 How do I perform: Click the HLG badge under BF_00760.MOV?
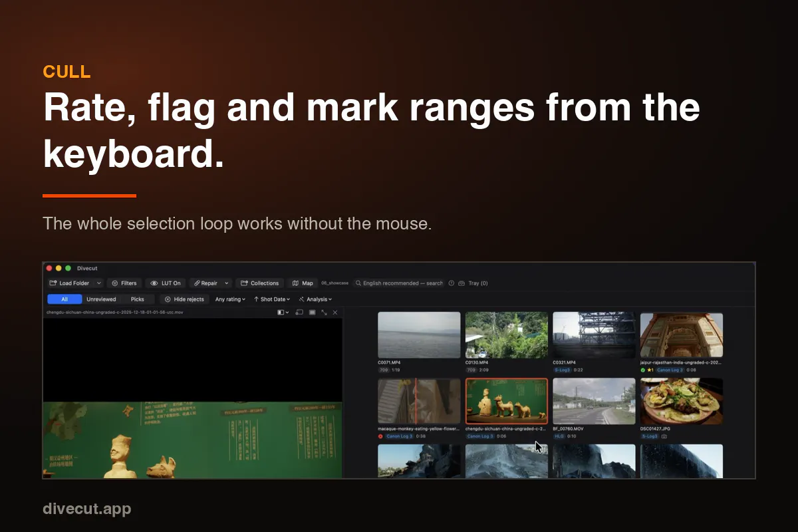tap(559, 436)
